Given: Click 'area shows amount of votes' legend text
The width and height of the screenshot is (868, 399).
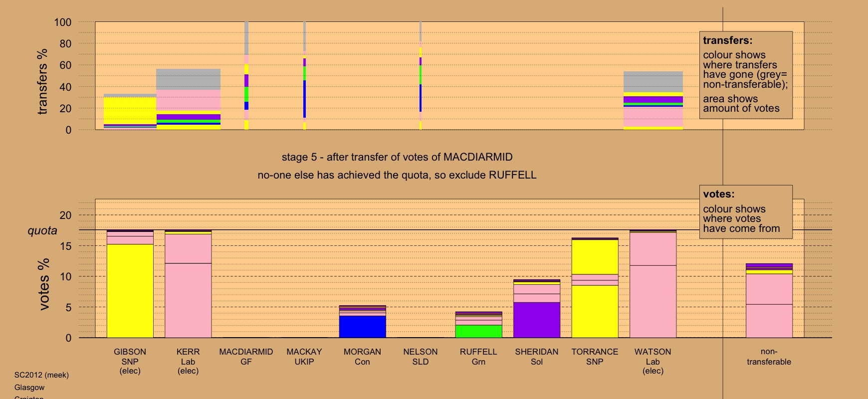Looking at the screenshot, I should (x=741, y=104).
